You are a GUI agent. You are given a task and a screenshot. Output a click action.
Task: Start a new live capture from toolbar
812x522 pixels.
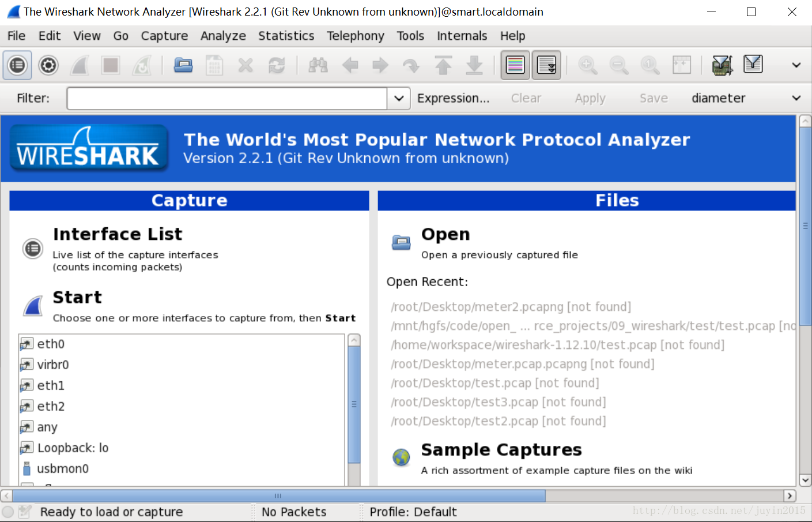point(80,65)
